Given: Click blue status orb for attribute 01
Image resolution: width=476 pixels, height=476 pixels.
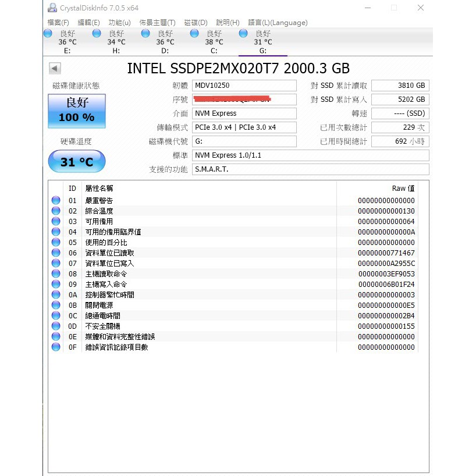Looking at the screenshot, I should 56,200.
